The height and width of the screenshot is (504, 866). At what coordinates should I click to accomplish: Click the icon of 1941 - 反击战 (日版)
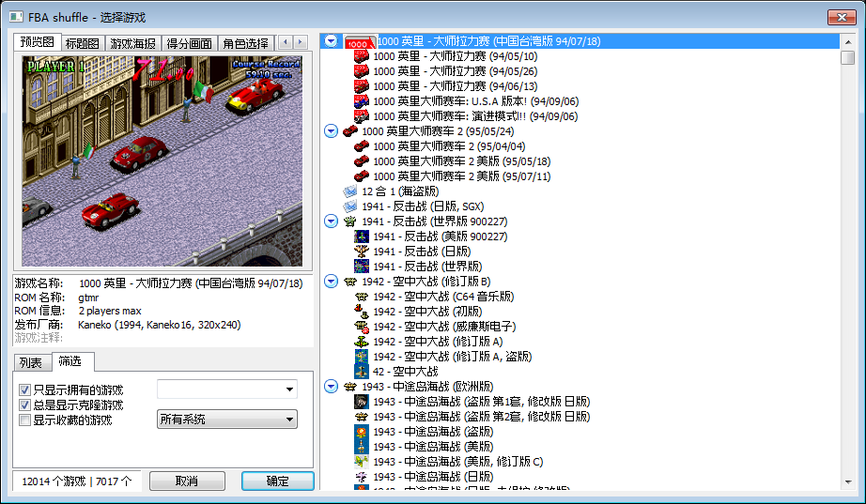[362, 252]
